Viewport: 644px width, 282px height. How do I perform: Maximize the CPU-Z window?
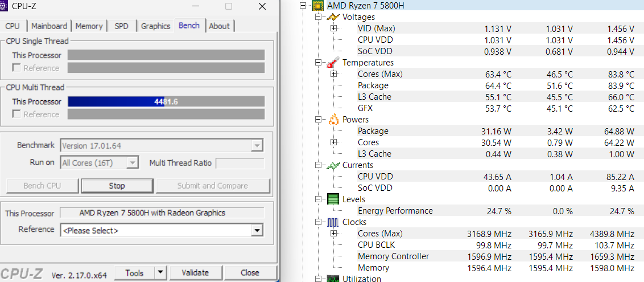coord(228,6)
